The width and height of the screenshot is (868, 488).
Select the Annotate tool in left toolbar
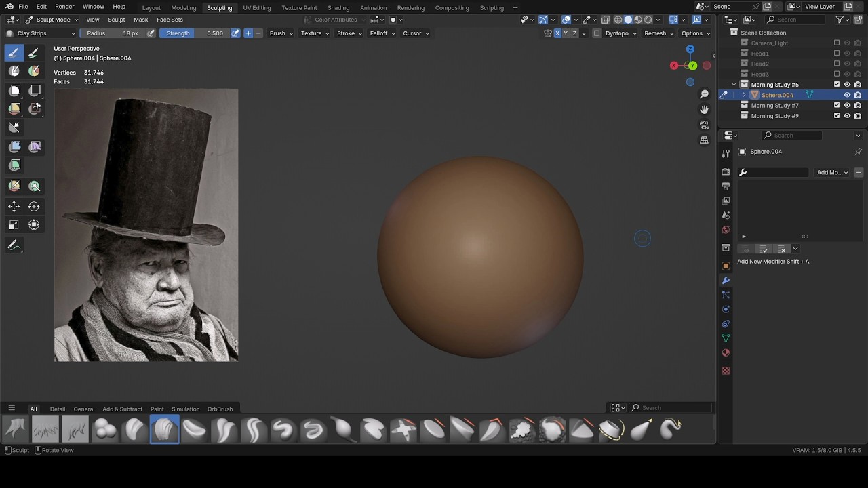click(x=14, y=246)
